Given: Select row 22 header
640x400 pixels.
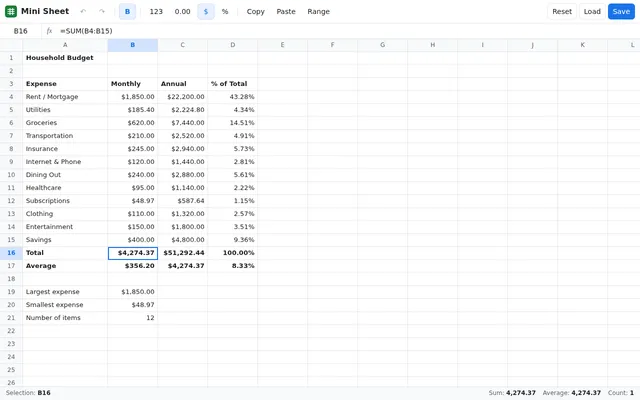Looking at the screenshot, I should pyautogui.click(x=11, y=331).
